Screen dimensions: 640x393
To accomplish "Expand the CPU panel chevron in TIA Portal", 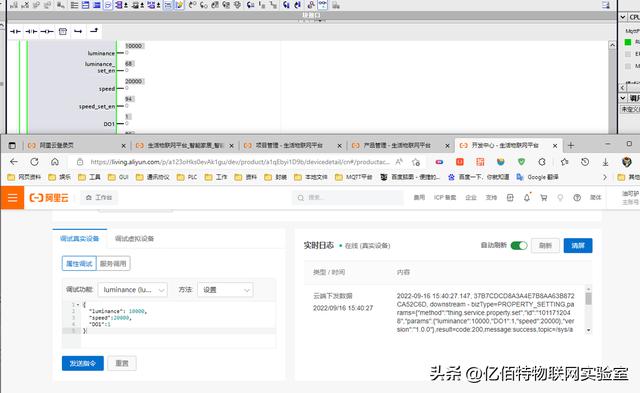I will (623, 17).
